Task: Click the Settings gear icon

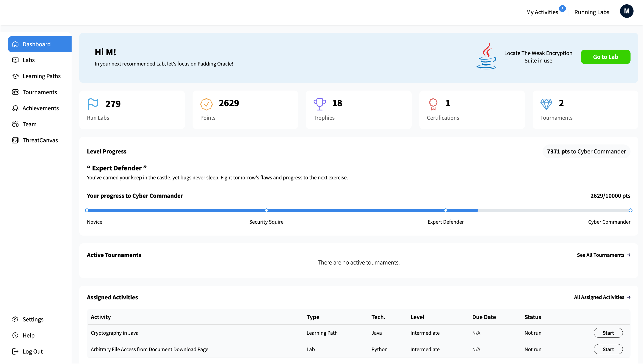Action: pos(15,319)
